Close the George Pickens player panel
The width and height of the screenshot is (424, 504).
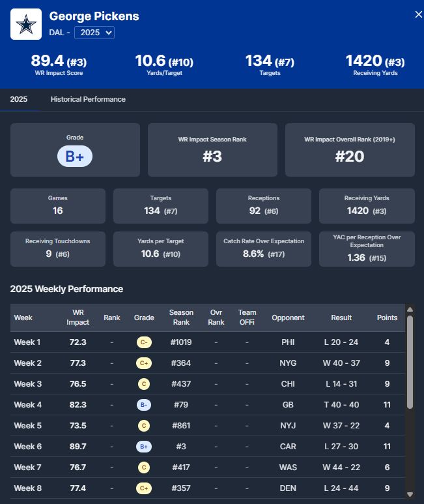tap(418, 14)
